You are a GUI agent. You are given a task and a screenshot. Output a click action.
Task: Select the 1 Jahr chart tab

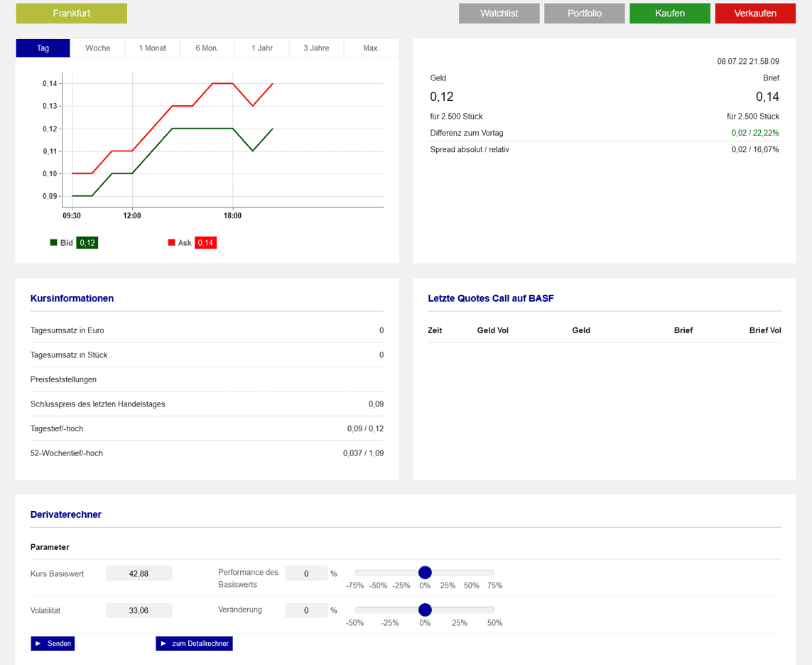[x=262, y=48]
